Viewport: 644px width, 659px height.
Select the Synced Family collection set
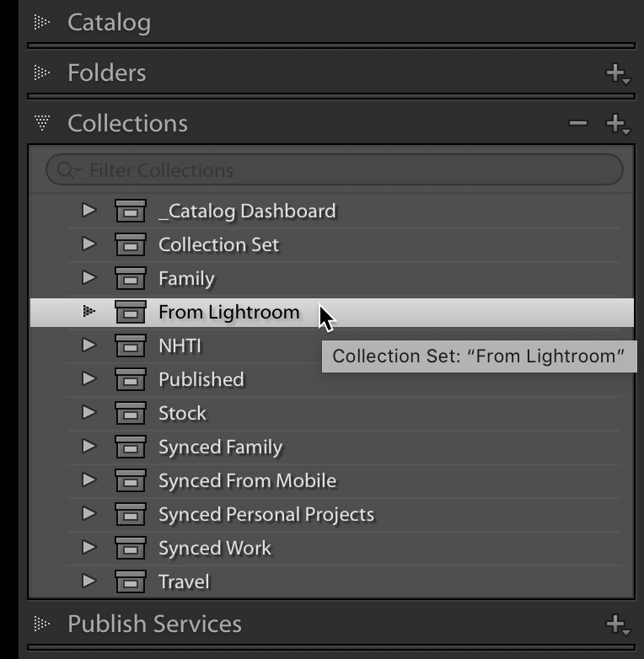(x=332, y=447)
